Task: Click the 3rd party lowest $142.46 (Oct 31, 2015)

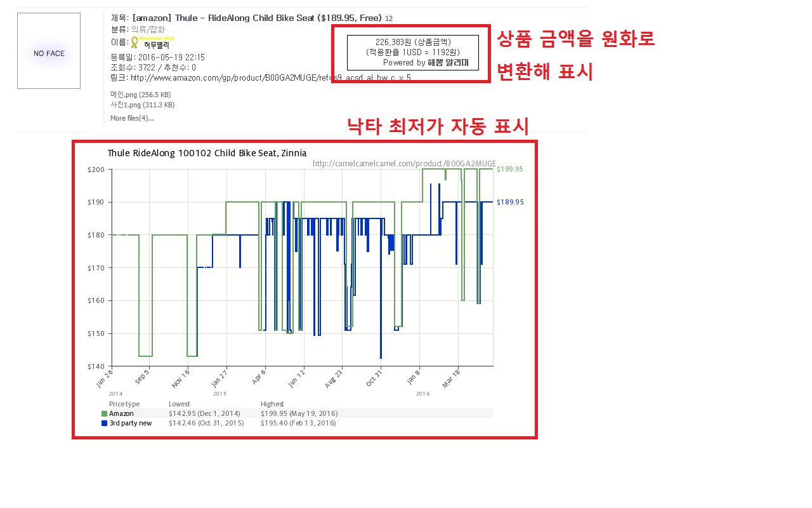Action: tap(206, 423)
